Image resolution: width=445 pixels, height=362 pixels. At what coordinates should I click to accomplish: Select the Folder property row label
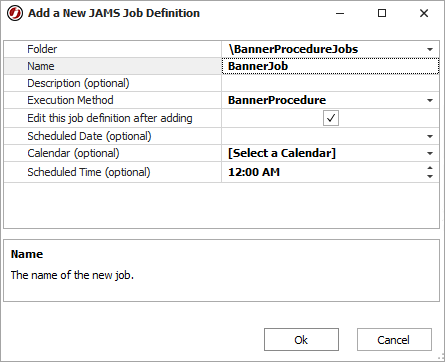coord(42,49)
